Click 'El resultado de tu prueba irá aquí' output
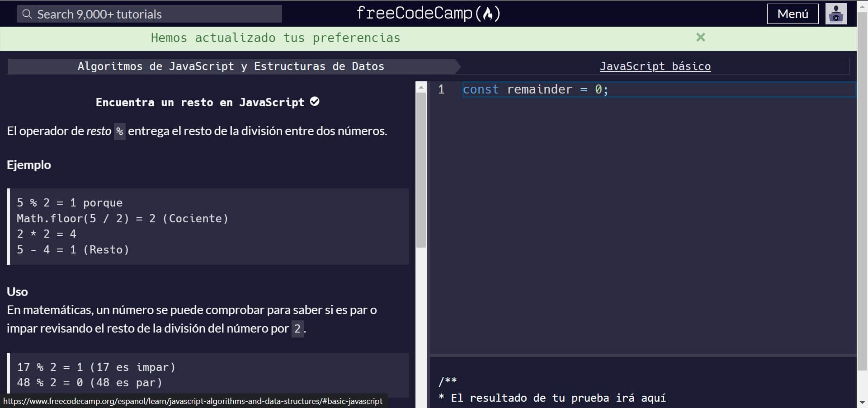Viewport: 868px width, 408px height. click(x=558, y=398)
